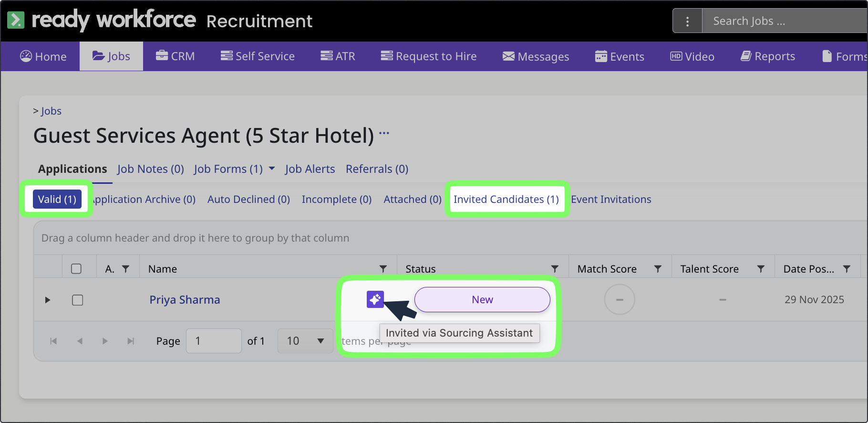
Task: Toggle the select-all checkbox in table header
Action: [x=76, y=269]
